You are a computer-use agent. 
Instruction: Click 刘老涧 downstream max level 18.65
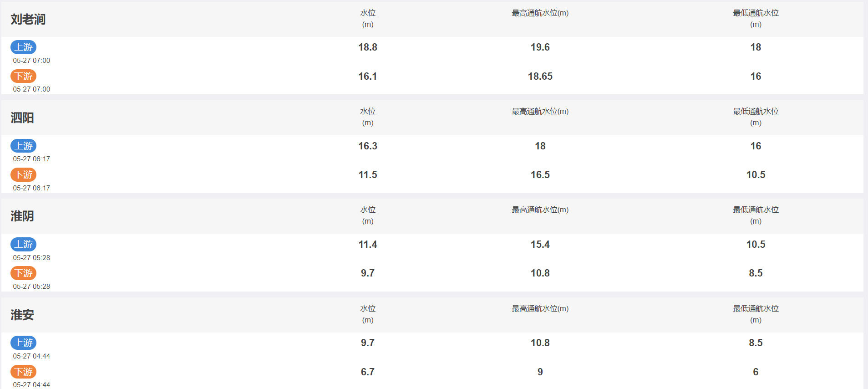click(540, 76)
